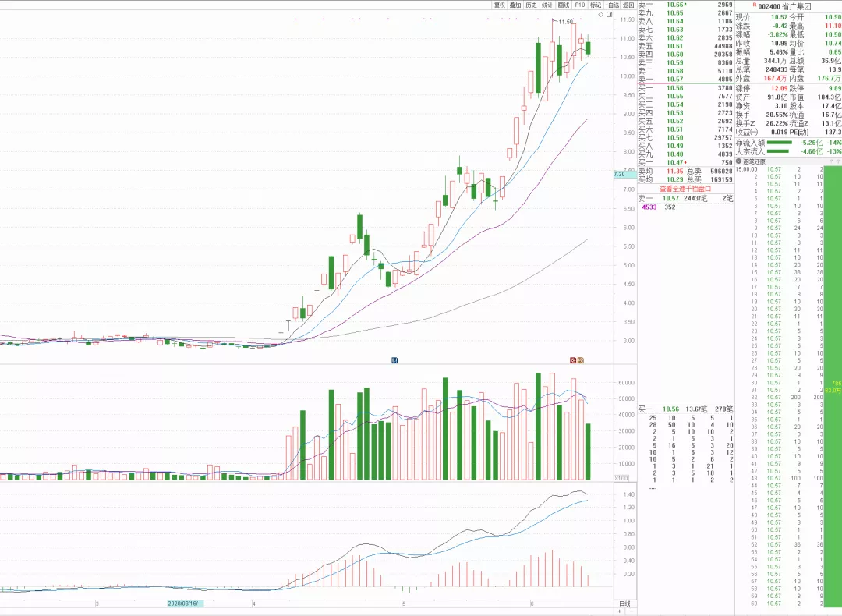Click the 卖均 value 11.35

[x=675, y=172]
